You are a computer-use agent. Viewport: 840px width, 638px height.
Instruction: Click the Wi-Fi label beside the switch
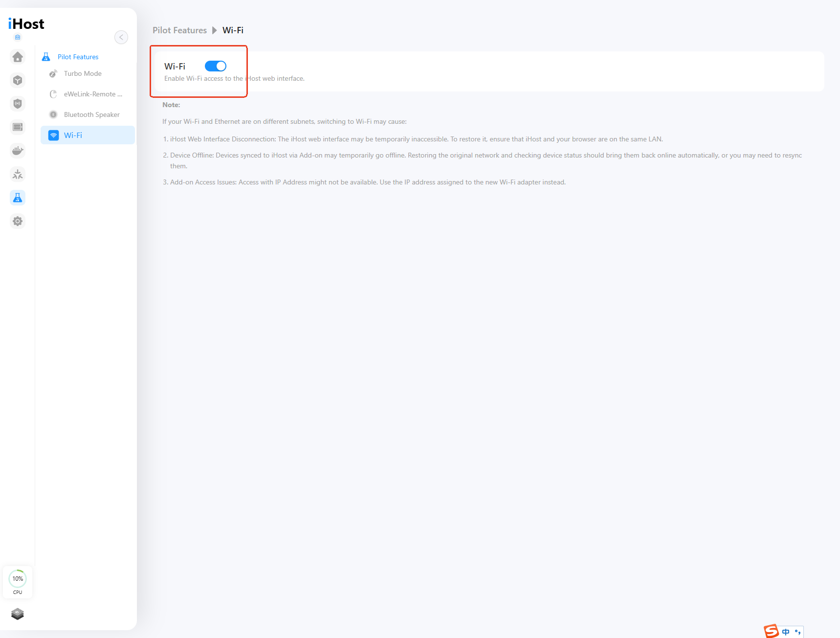(175, 66)
